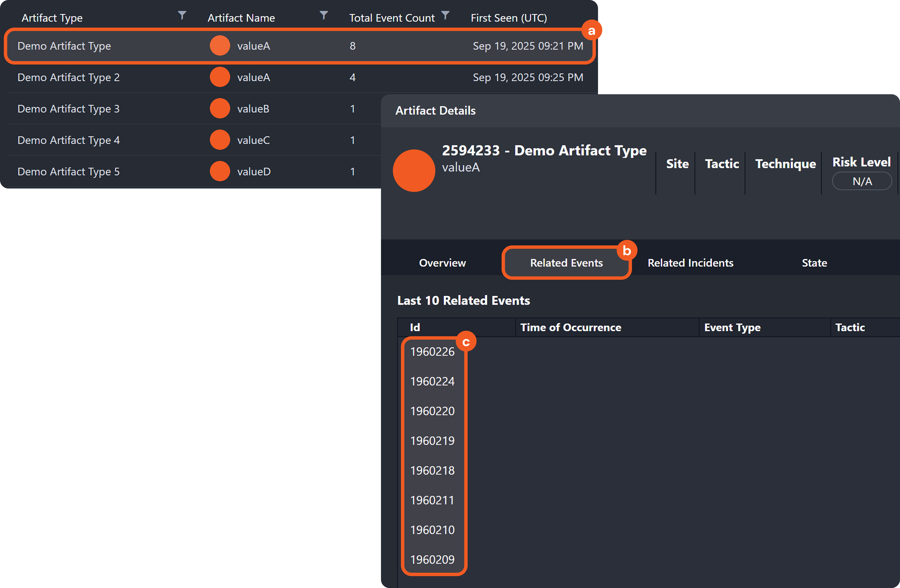900x588 pixels.
Task: Click the N/A Risk Level badge
Action: click(862, 181)
